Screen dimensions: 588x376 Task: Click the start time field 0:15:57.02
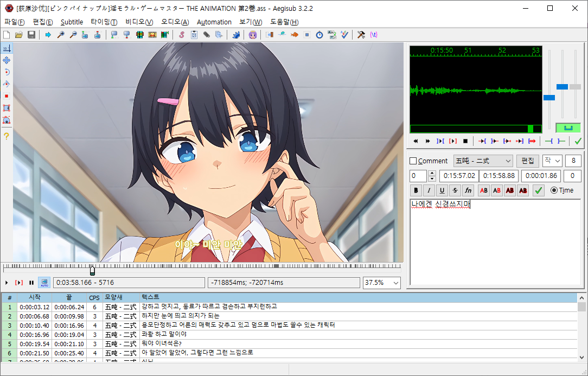coord(459,176)
